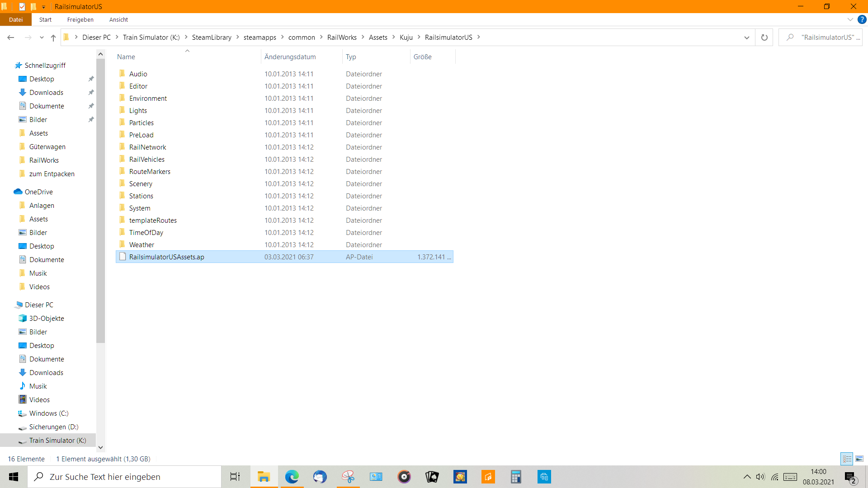Viewport: 868px width, 488px height.
Task: Switch to large thumbnails view icon
Action: [x=859, y=459]
